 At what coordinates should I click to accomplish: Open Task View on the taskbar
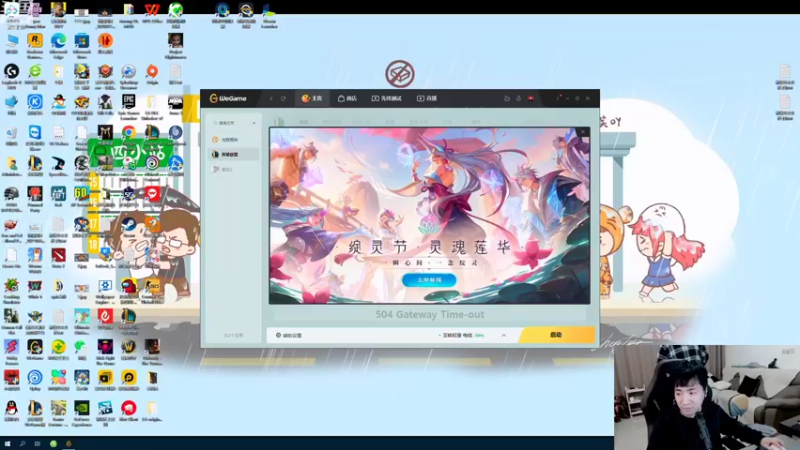tap(37, 444)
